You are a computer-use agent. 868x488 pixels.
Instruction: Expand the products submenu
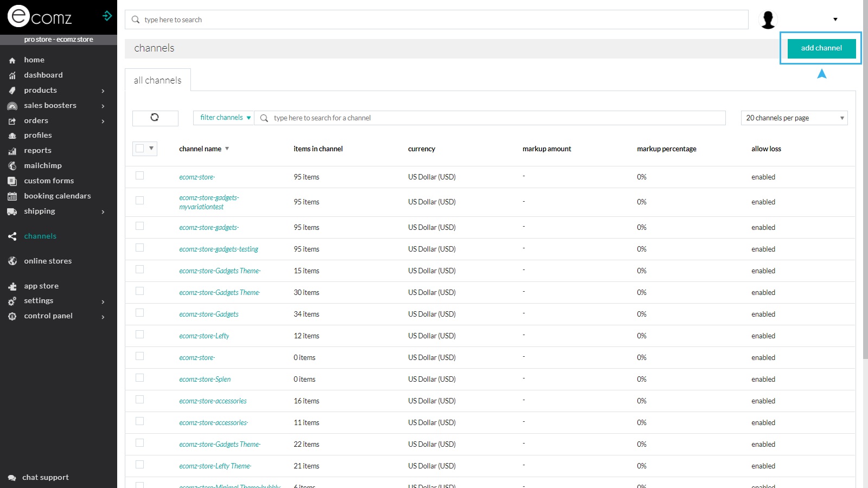click(103, 91)
